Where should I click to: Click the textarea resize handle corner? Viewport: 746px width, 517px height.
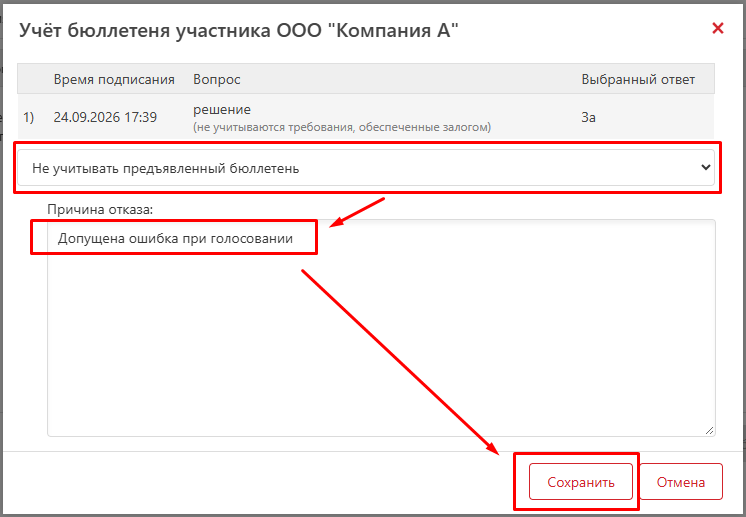(709, 430)
